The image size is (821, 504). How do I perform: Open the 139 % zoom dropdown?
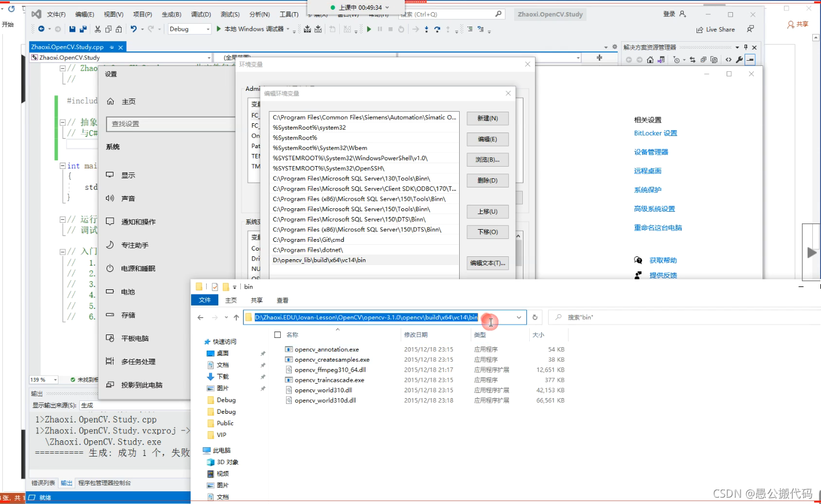pos(55,380)
